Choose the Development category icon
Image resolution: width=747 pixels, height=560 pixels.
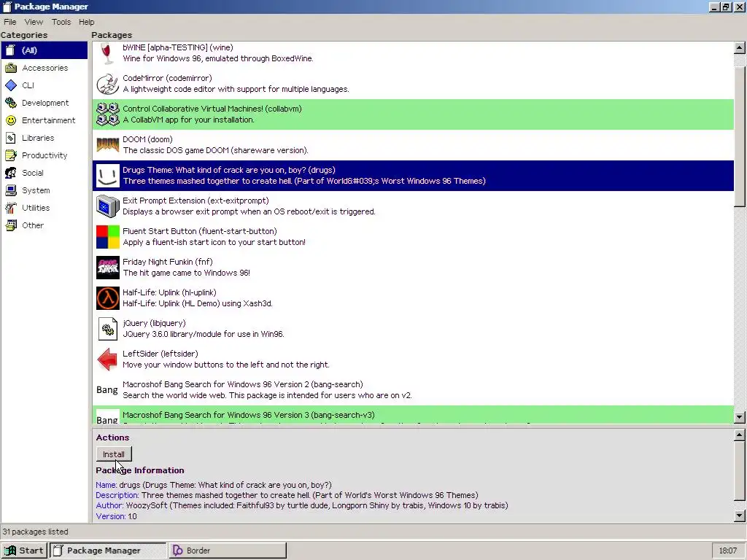pyautogui.click(x=10, y=103)
